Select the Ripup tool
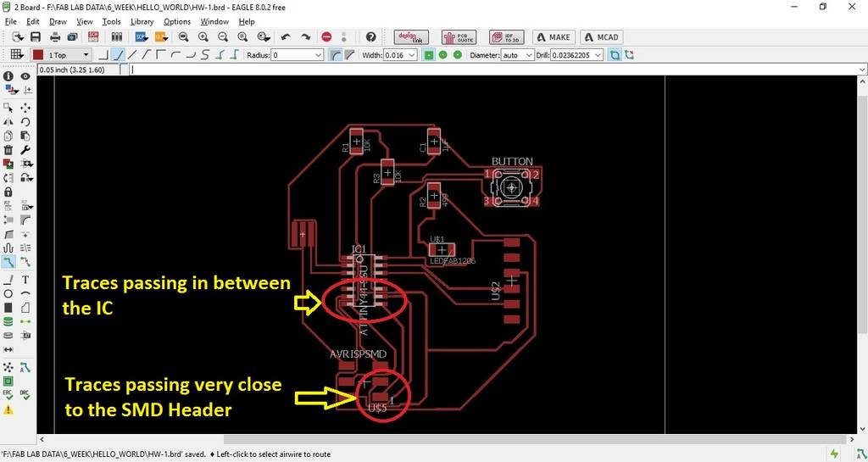Image resolution: width=868 pixels, height=462 pixels. 25,261
